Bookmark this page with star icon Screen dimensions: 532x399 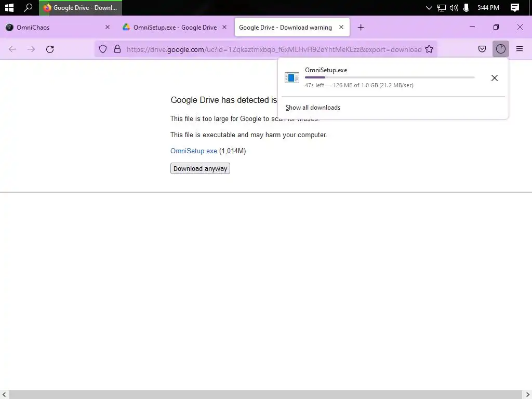point(429,49)
